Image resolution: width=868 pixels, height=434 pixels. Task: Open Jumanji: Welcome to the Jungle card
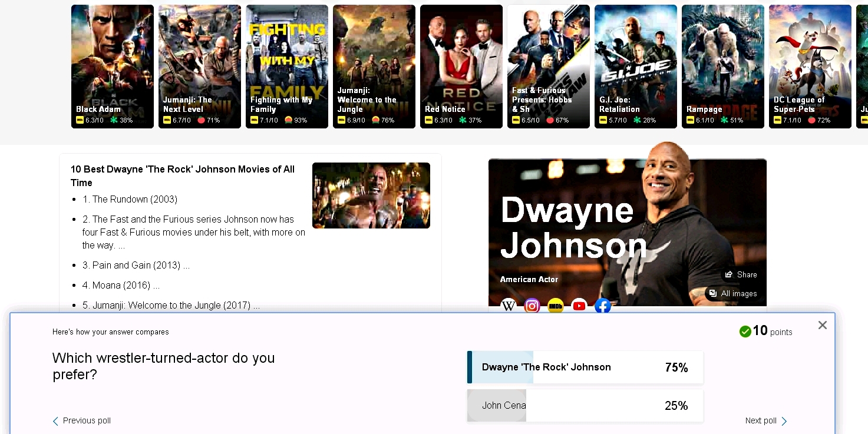click(374, 67)
